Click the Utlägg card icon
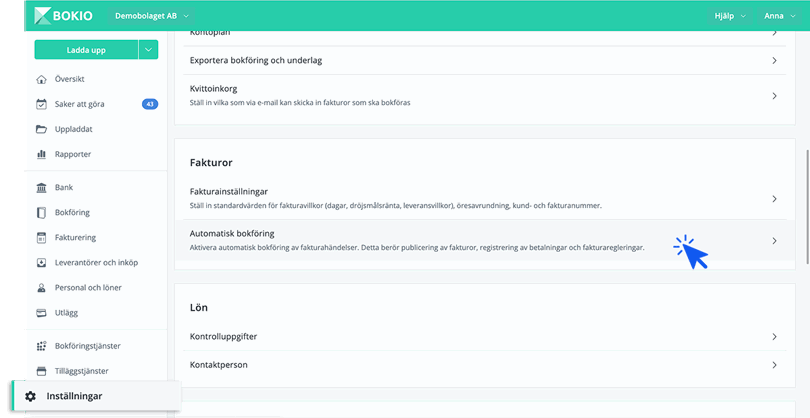810x418 pixels. 41,312
